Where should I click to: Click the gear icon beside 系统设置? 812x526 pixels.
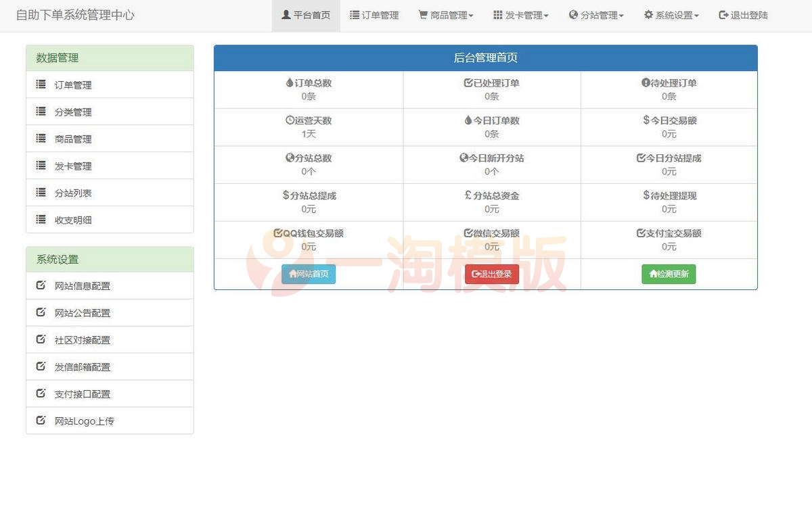click(648, 15)
